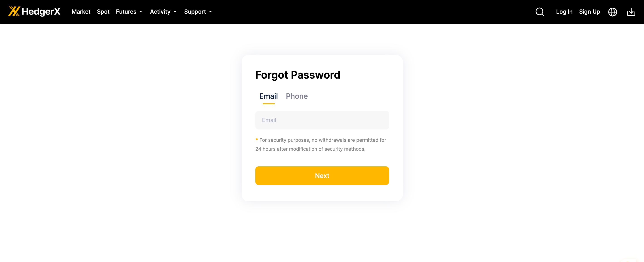Click the Activity menu caret arrow
The image size is (644, 262).
(x=175, y=12)
